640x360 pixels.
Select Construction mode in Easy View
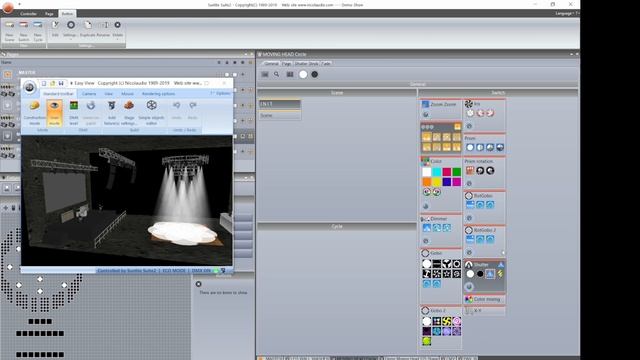click(x=35, y=112)
